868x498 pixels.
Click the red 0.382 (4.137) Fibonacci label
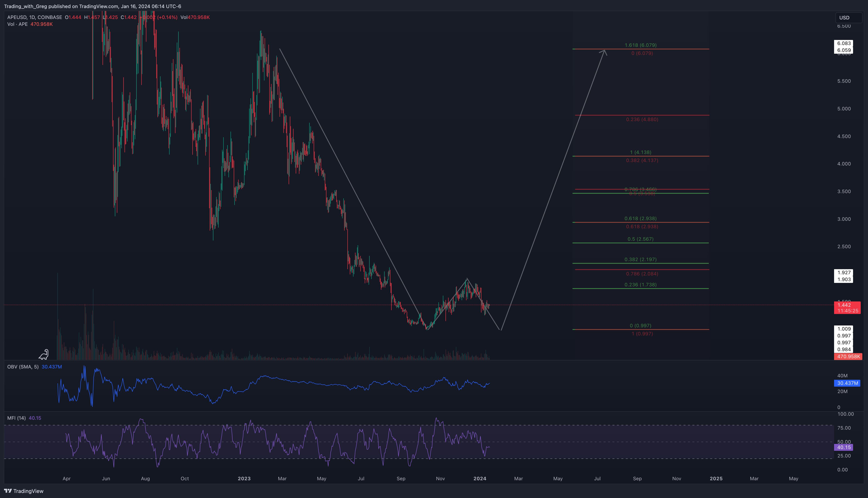(642, 160)
